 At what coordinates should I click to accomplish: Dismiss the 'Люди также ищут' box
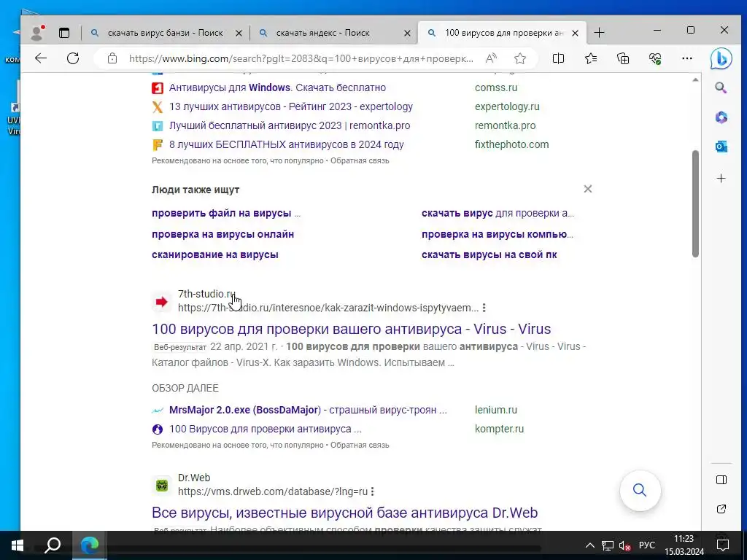pyautogui.click(x=588, y=189)
